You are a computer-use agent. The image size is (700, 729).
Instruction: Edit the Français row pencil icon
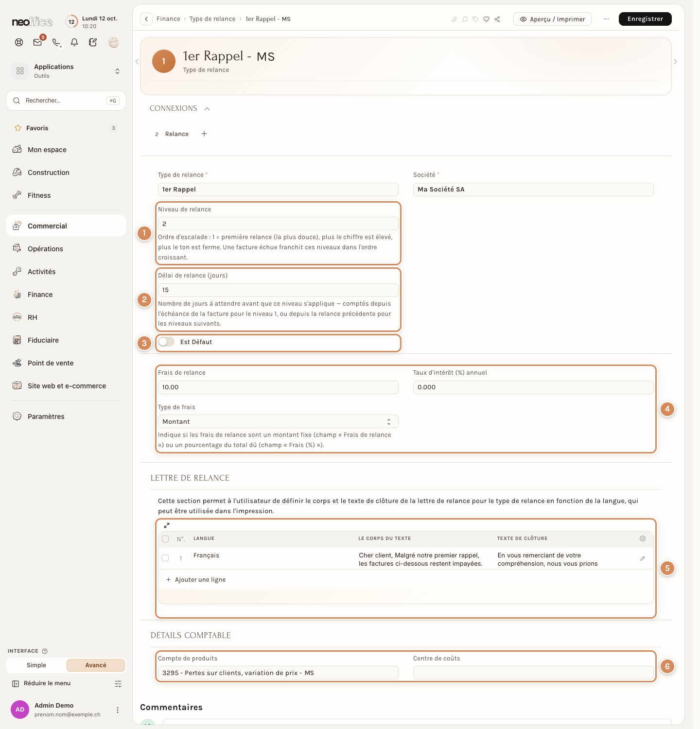tap(643, 558)
